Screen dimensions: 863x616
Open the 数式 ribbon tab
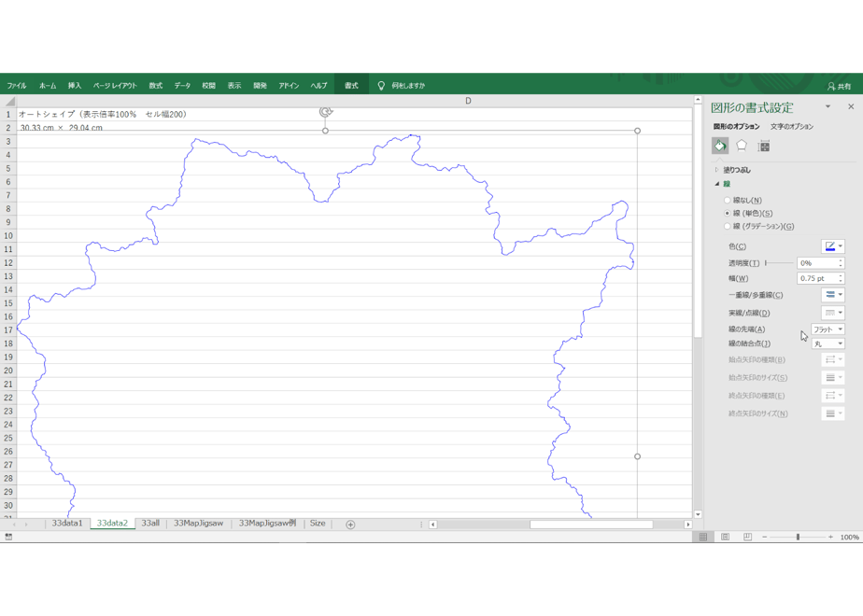(x=156, y=86)
